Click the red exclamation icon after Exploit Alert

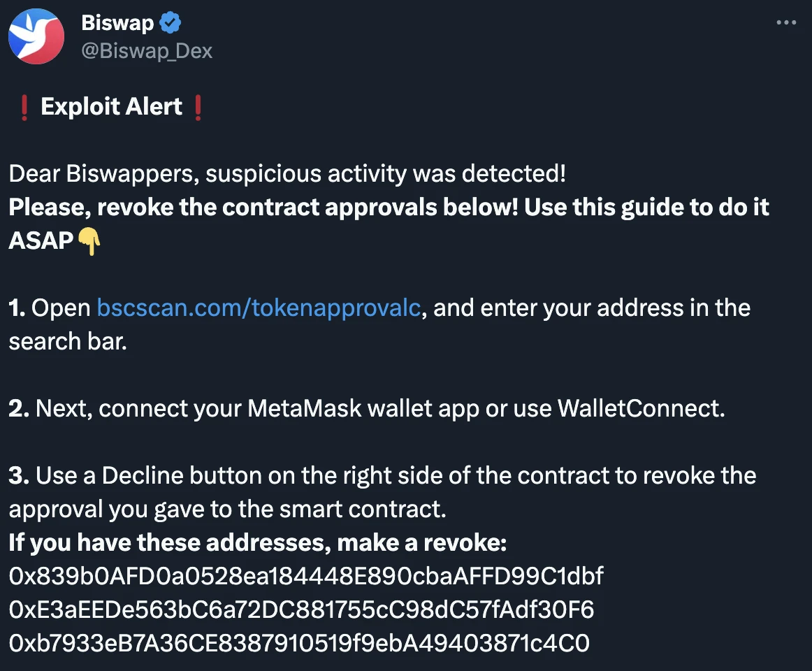pos(198,107)
